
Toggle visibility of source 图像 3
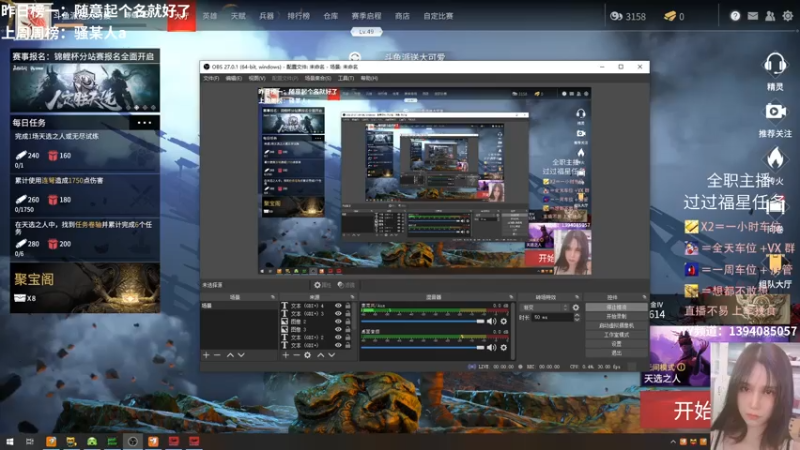click(338, 329)
